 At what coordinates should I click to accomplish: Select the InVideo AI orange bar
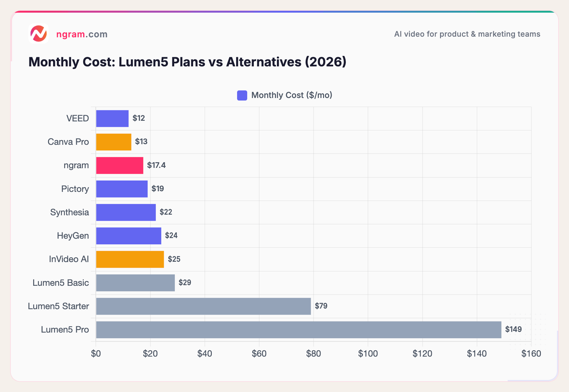[130, 259]
